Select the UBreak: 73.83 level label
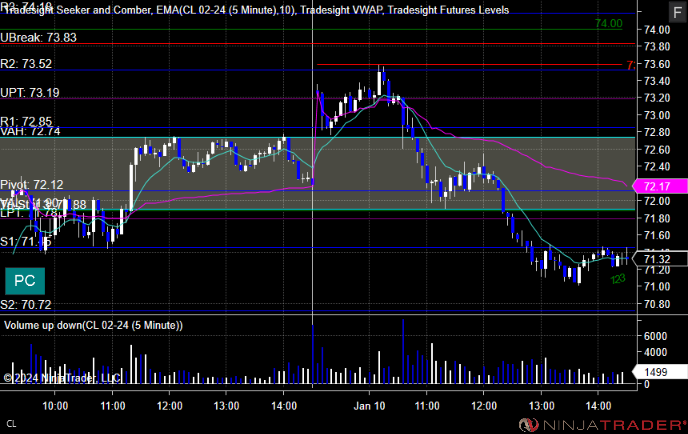 38,38
